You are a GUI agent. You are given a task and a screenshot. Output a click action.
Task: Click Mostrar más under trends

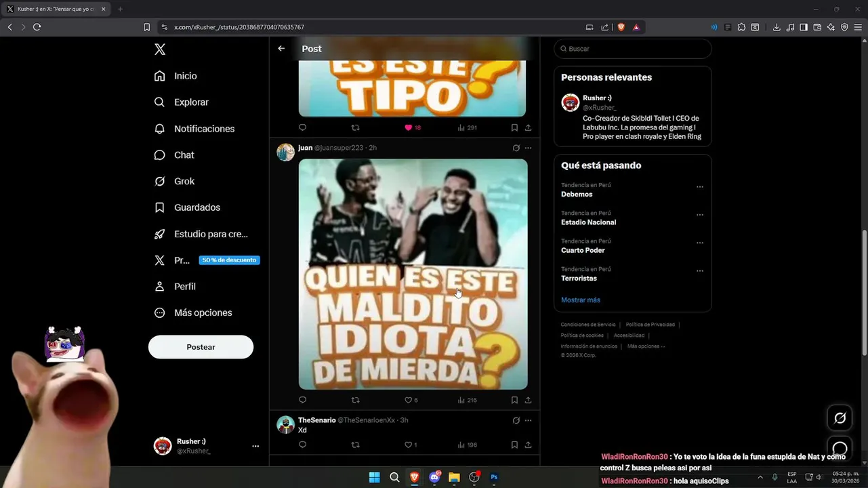pyautogui.click(x=581, y=300)
